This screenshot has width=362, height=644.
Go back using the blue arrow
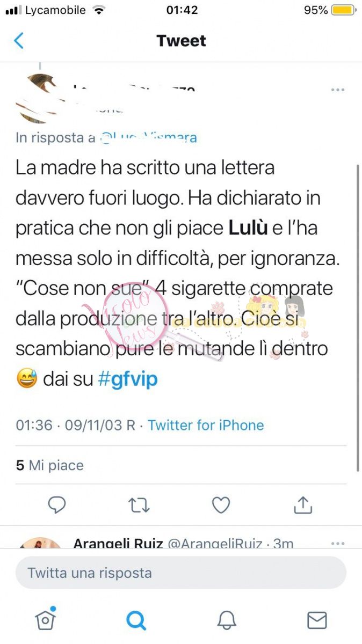coord(19,41)
